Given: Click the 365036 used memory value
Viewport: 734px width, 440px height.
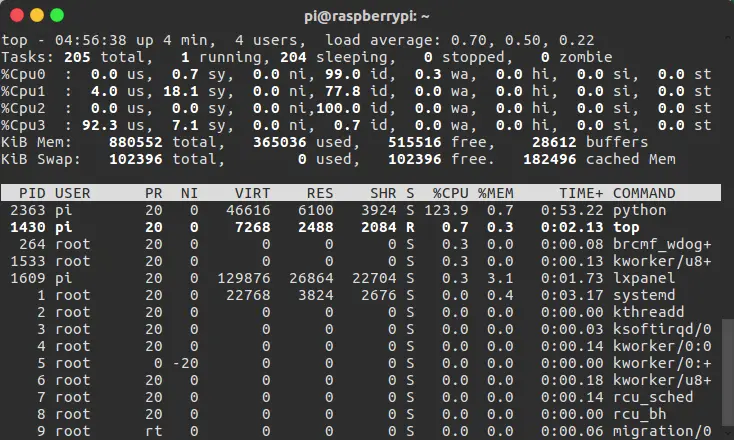Looking at the screenshot, I should pyautogui.click(x=280, y=142).
